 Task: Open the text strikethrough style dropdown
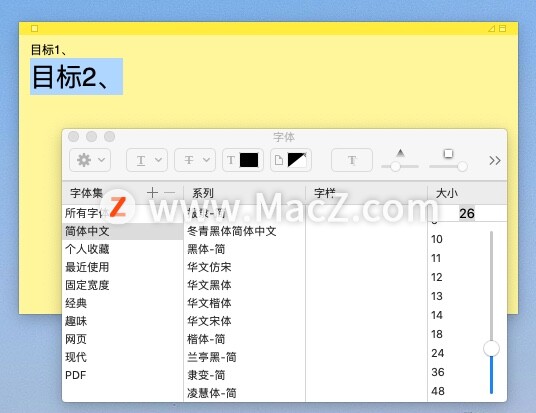click(x=195, y=160)
